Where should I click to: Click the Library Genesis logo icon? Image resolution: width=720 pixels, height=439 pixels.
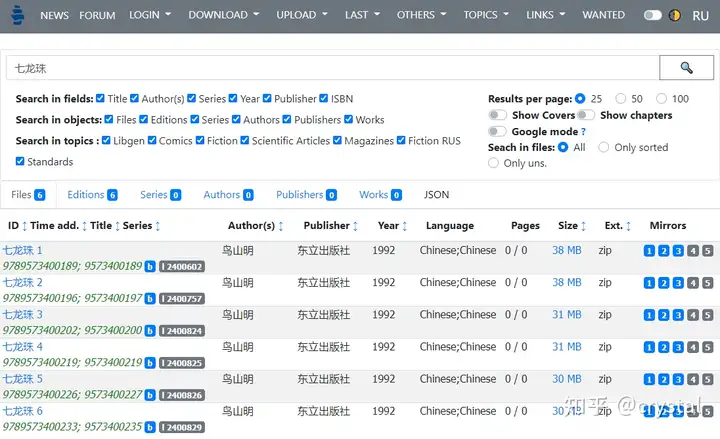pos(17,15)
